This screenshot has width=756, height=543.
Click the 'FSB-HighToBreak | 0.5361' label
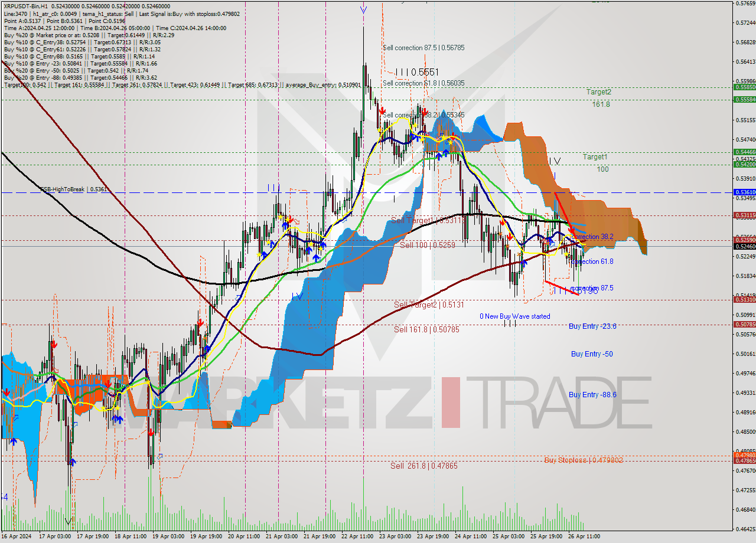click(x=74, y=189)
